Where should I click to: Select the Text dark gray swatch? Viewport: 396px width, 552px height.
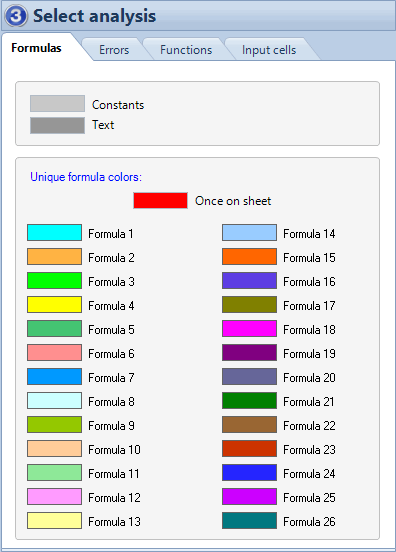[57, 125]
